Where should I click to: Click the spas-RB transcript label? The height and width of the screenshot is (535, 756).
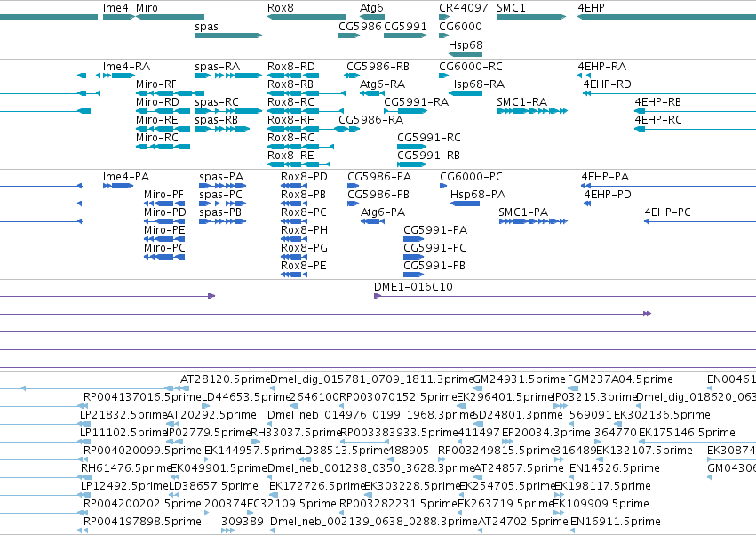tap(216, 120)
